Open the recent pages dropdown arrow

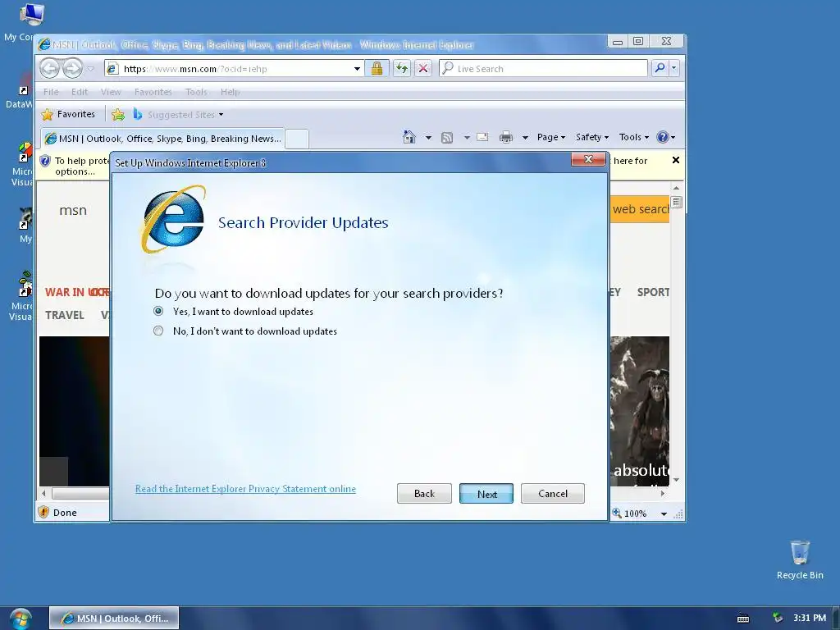pyautogui.click(x=90, y=69)
